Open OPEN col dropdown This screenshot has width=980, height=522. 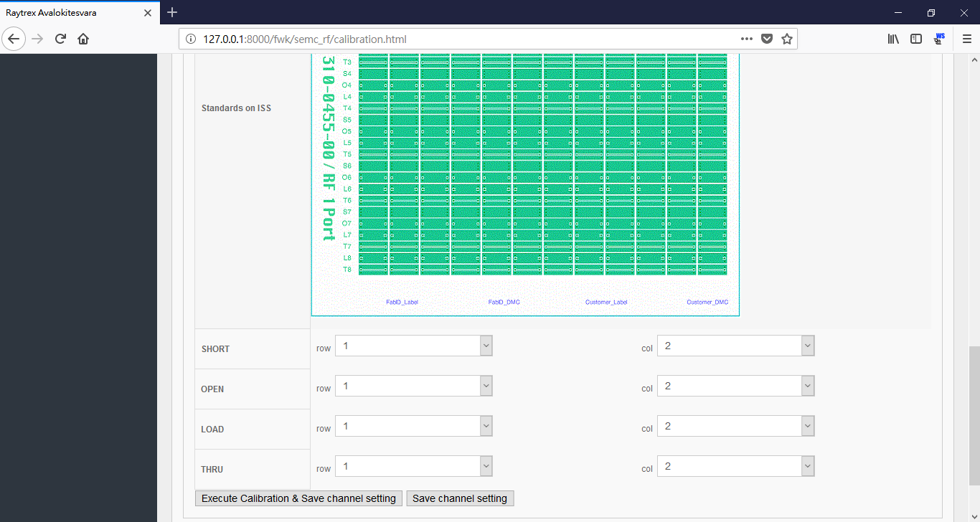[735, 386]
